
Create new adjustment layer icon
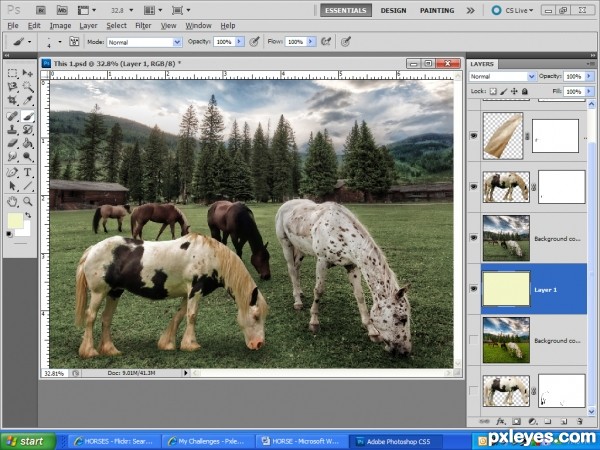532,421
